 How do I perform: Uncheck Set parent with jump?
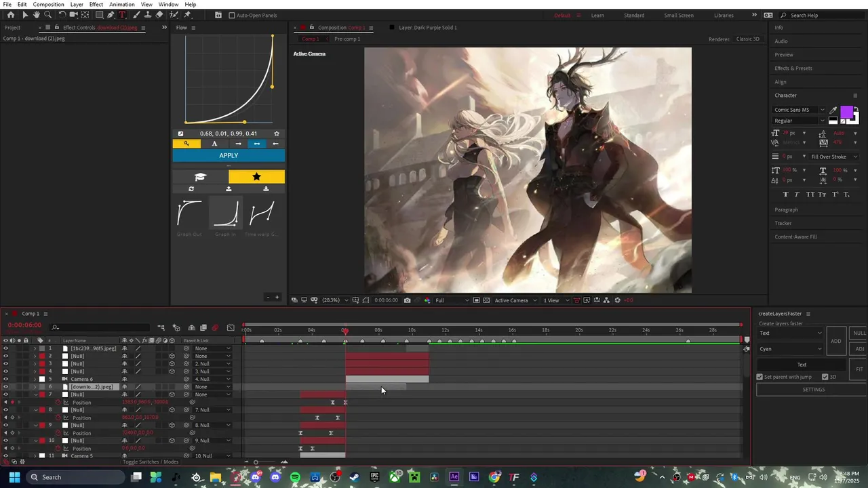(760, 377)
